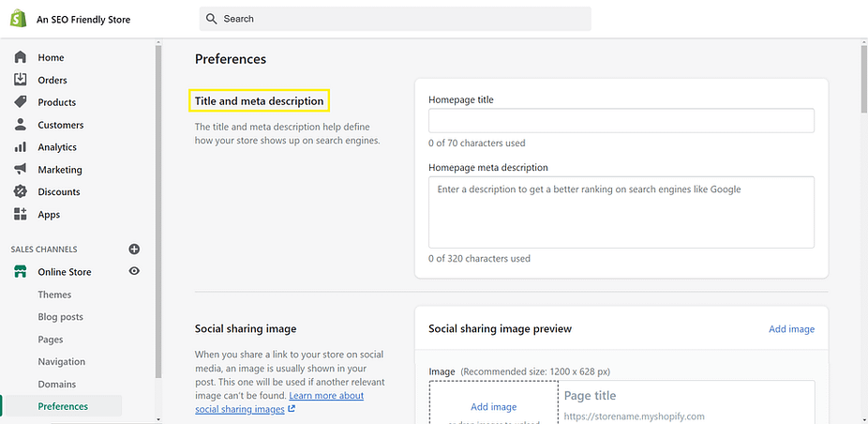The image size is (868, 424).
Task: Click the storename.myshopify.com URL text
Action: pos(634,416)
